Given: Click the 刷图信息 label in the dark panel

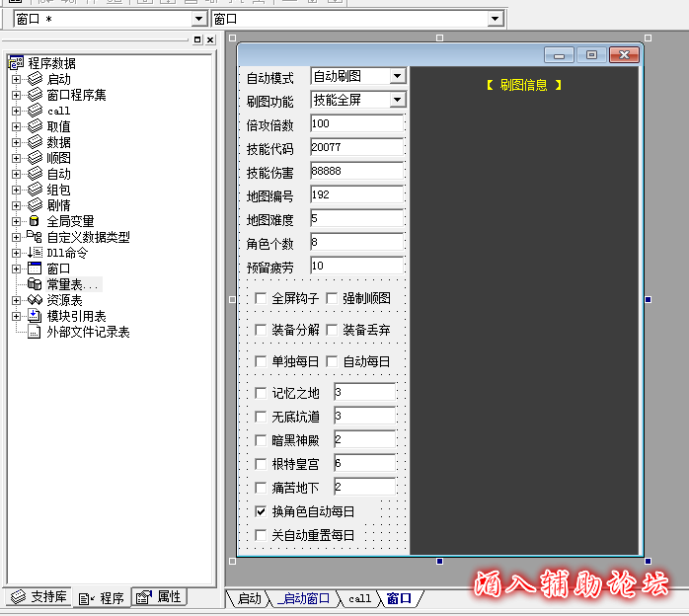Looking at the screenshot, I should pyautogui.click(x=524, y=85).
